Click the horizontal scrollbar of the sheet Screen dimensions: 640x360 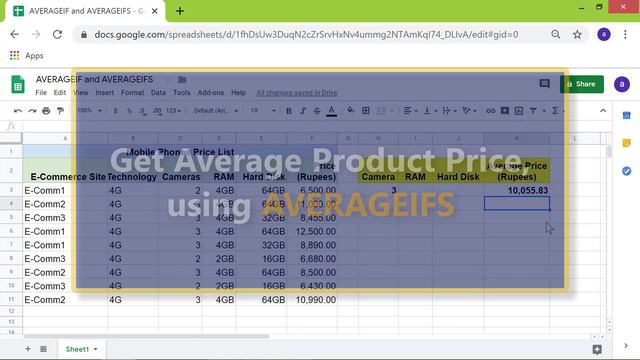pyautogui.click(x=147, y=336)
